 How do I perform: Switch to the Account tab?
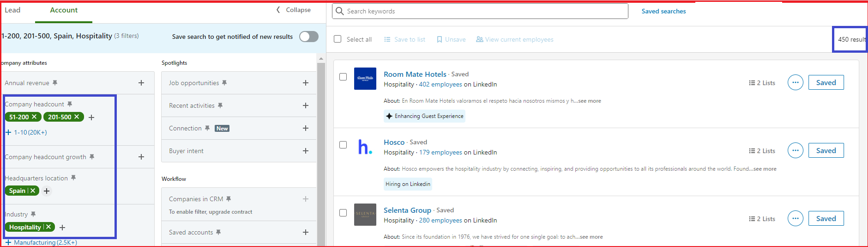(x=64, y=10)
